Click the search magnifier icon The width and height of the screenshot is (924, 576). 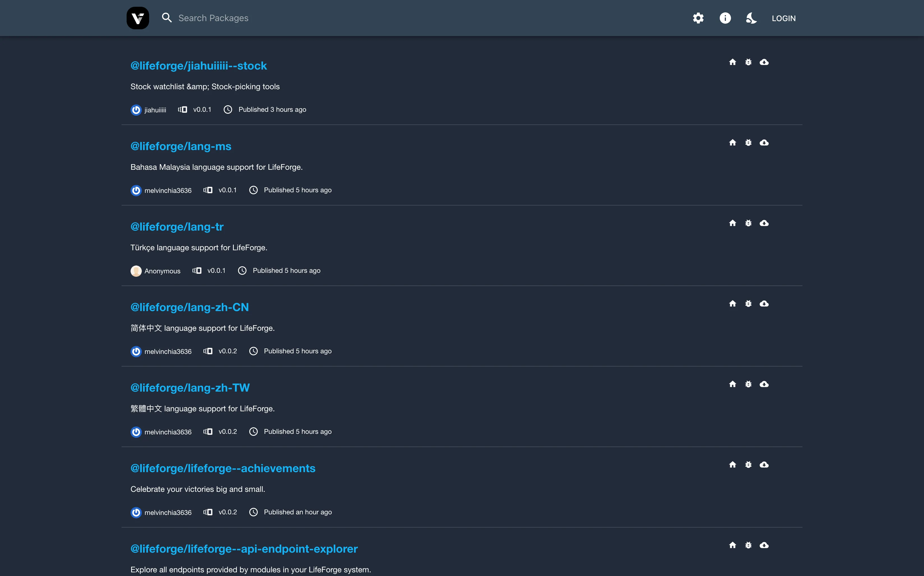(167, 17)
